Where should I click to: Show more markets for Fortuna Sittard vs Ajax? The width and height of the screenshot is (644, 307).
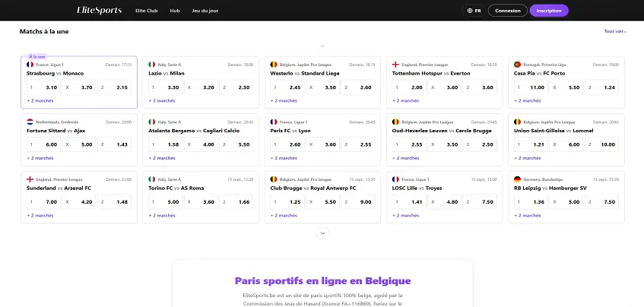click(x=40, y=158)
